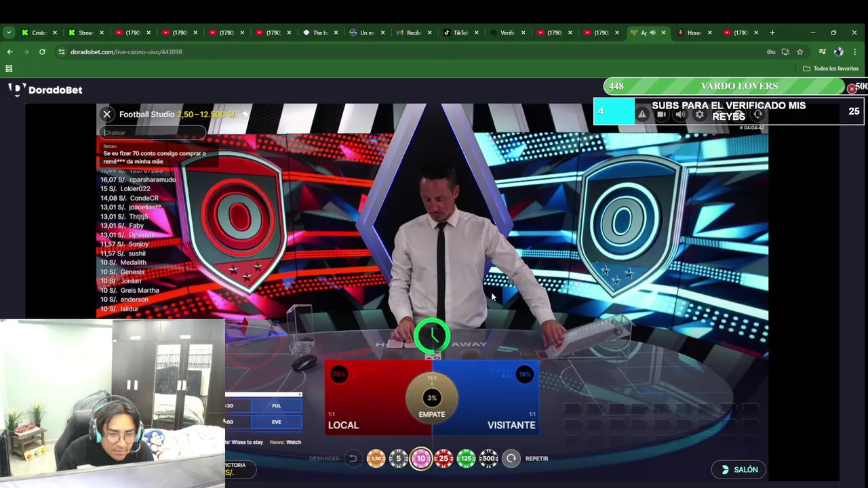The width and height of the screenshot is (868, 488).
Task: Click the 19% badge on VISITANTE
Action: click(524, 374)
